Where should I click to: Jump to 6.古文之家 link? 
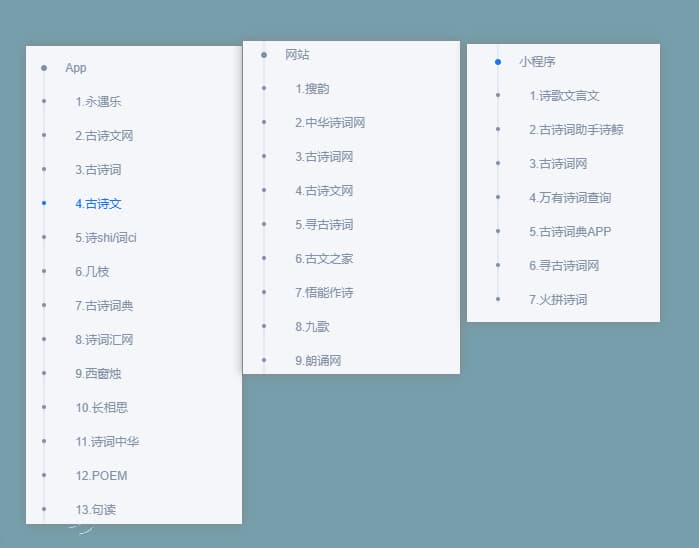click(324, 259)
